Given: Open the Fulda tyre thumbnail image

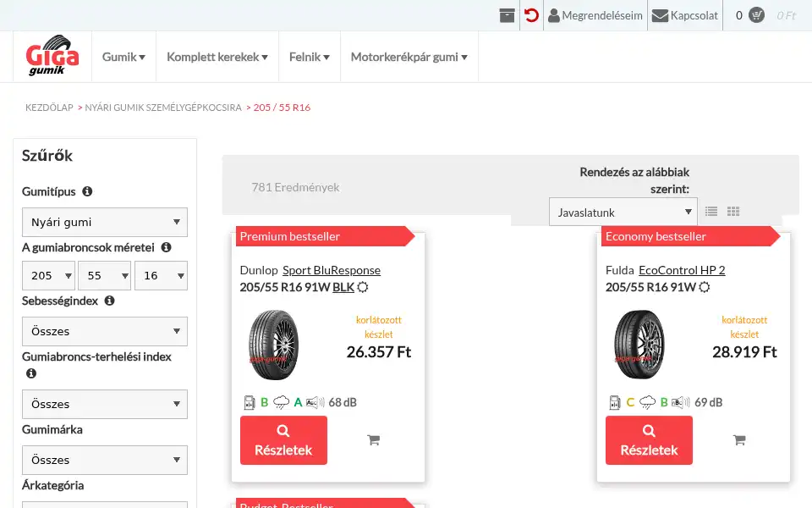Looking at the screenshot, I should [x=639, y=345].
